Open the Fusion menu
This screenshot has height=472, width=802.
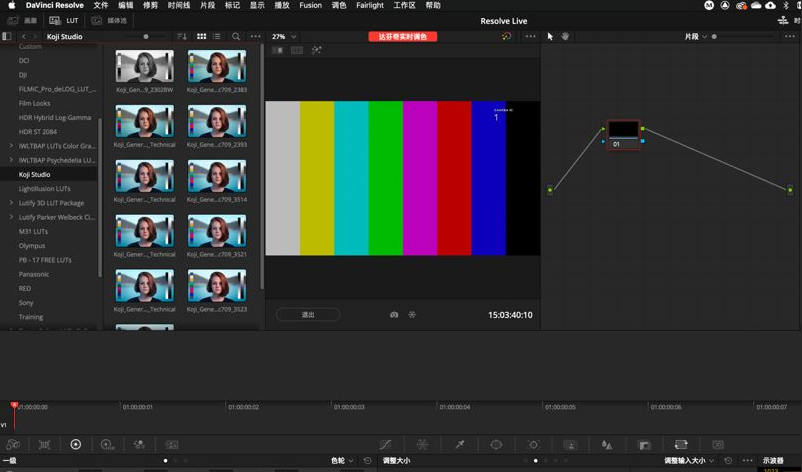(x=310, y=5)
